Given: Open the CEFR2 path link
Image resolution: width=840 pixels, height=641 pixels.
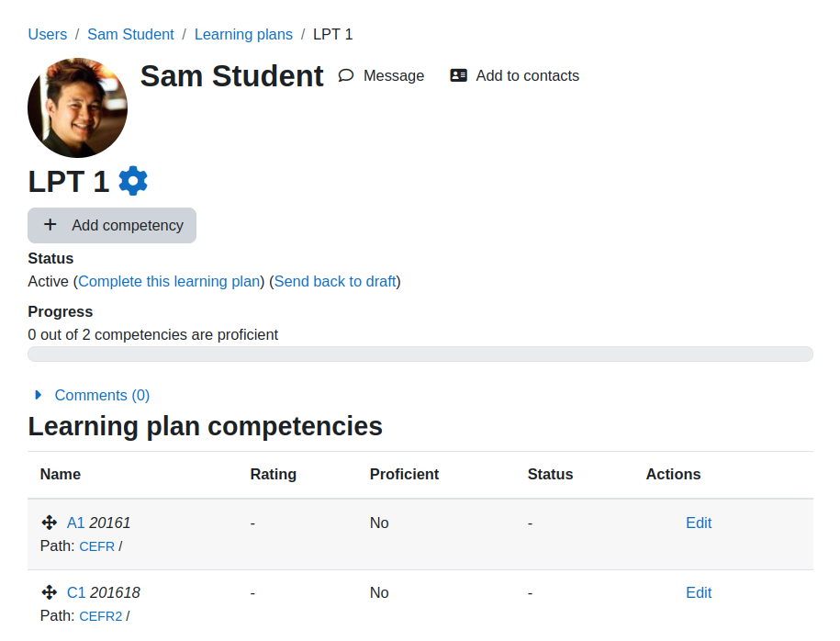Looking at the screenshot, I should (x=101, y=616).
